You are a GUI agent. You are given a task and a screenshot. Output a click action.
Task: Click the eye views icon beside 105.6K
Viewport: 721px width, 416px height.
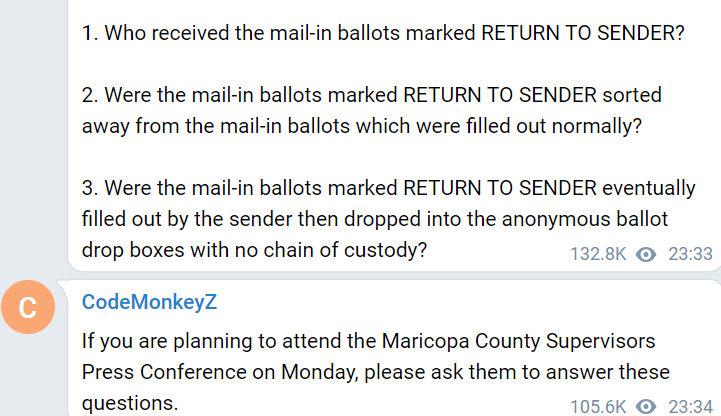click(x=646, y=407)
